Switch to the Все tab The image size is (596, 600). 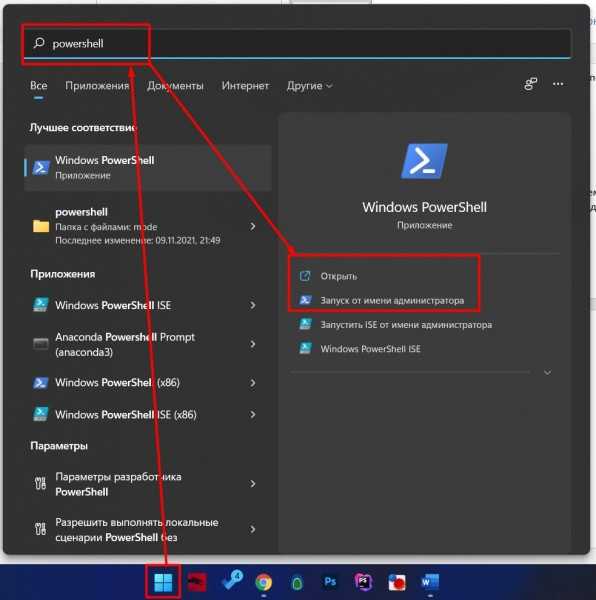[39, 85]
